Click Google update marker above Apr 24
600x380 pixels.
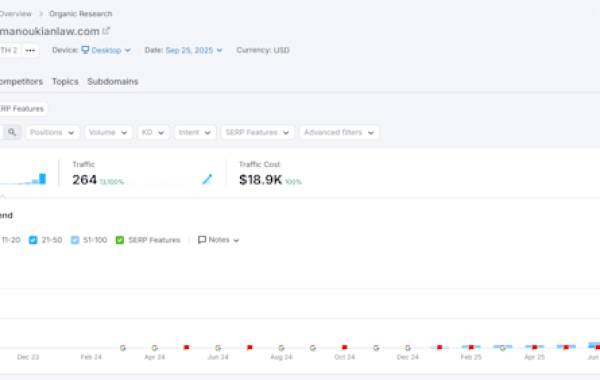tap(155, 347)
